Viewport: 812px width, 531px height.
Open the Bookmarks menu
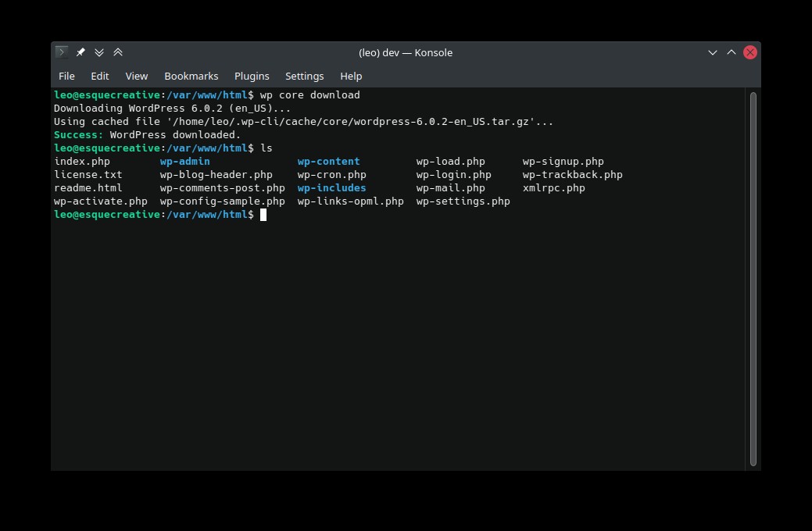(x=191, y=76)
